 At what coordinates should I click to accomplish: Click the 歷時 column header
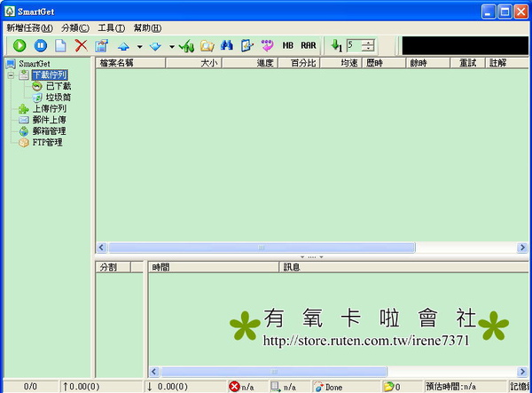(x=384, y=63)
